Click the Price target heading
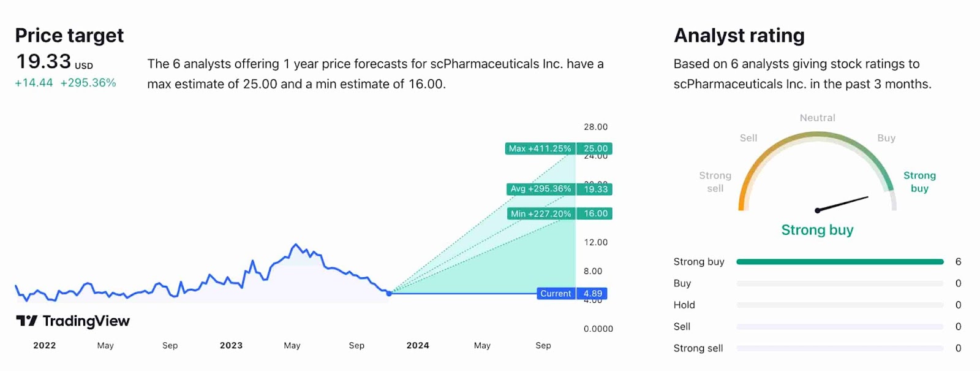This screenshot has width=980, height=371. pyautogui.click(x=69, y=36)
